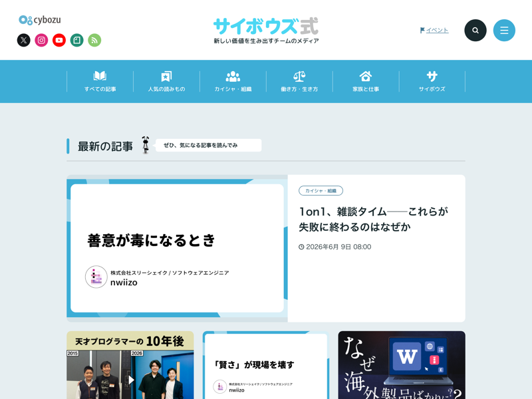
Task: Click the flag icon beside イベント
Action: pos(422,30)
